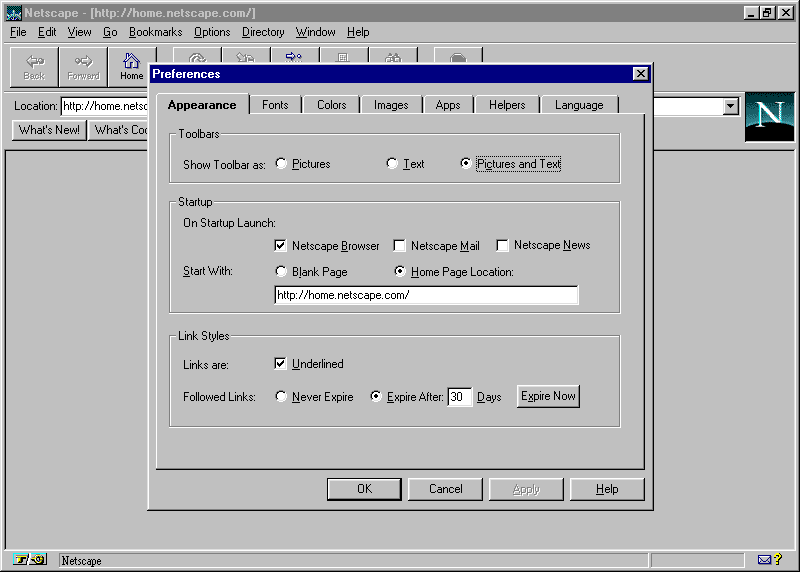Screen dimensions: 800x572
Task: Enable Netscape Mail on startup
Action: point(399,245)
